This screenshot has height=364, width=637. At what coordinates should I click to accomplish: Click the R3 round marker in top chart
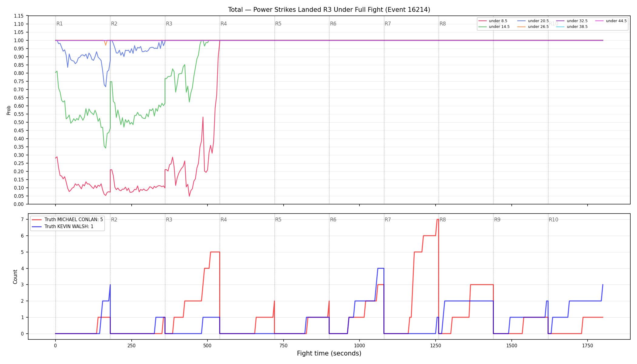click(x=169, y=24)
